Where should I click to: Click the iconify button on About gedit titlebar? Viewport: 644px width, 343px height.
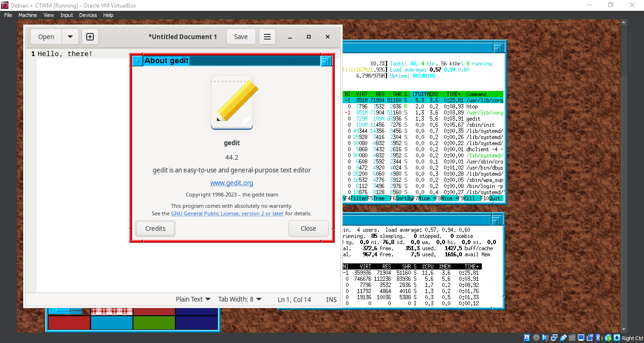(x=137, y=60)
